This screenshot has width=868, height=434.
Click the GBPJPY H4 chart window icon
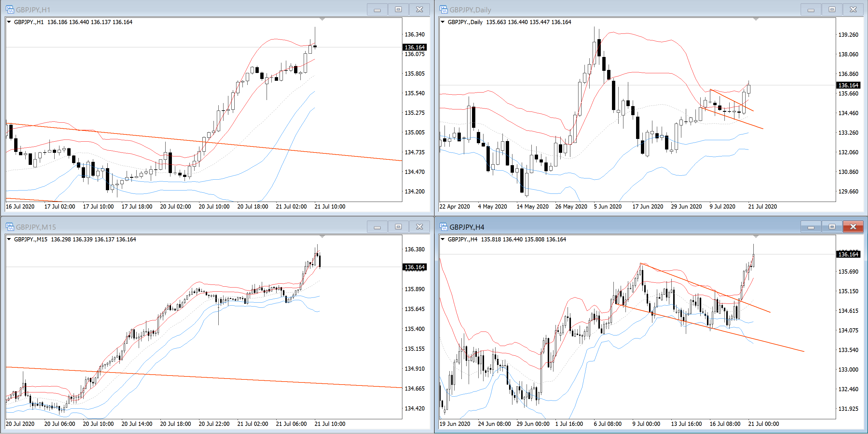pos(443,227)
